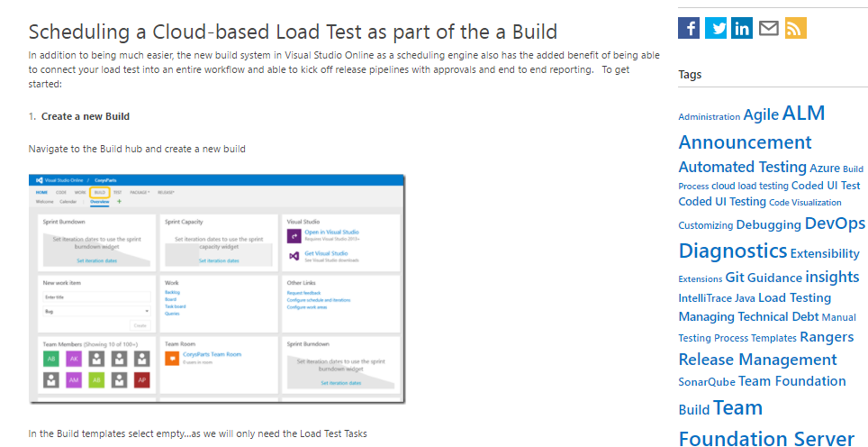Viewport: 868px width, 447px height.
Task: Click Request feedback link
Action: click(x=304, y=293)
